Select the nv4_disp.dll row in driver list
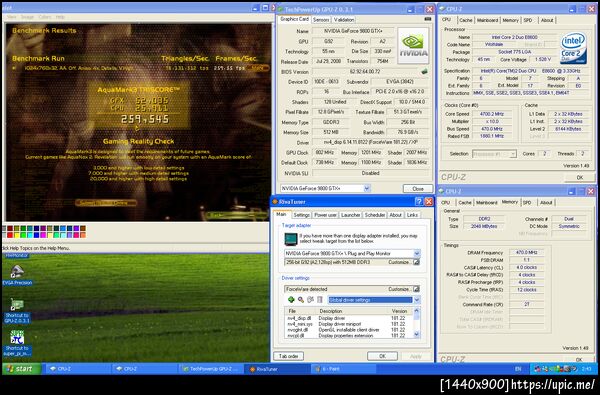The height and width of the screenshot is (395, 600). point(349,318)
